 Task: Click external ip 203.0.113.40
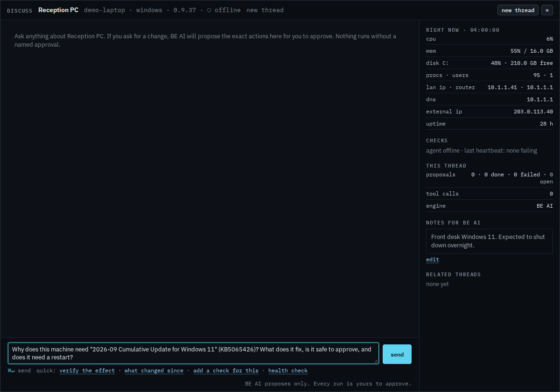[533, 112]
